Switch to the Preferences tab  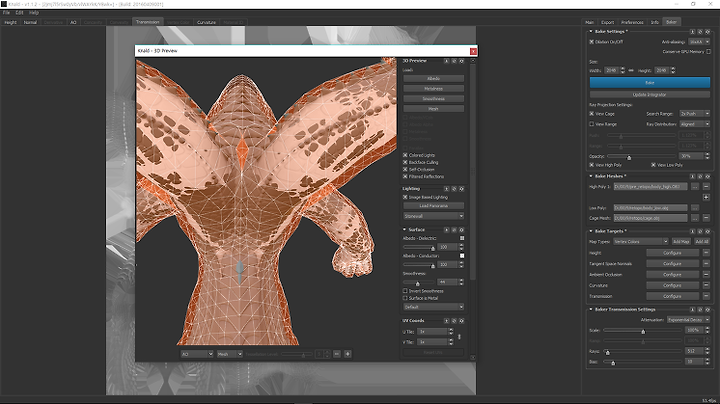(x=632, y=22)
